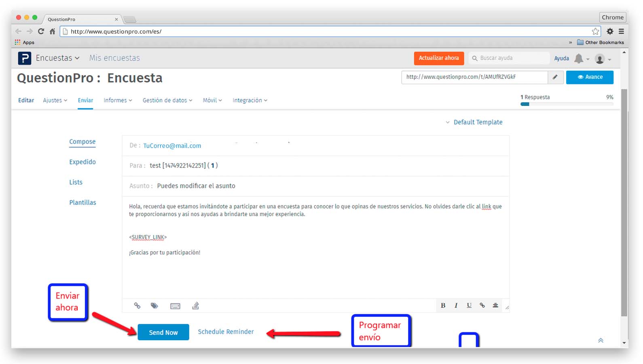Screen dimensions: 643x364
Task: Select the Editar tab
Action: (26, 100)
